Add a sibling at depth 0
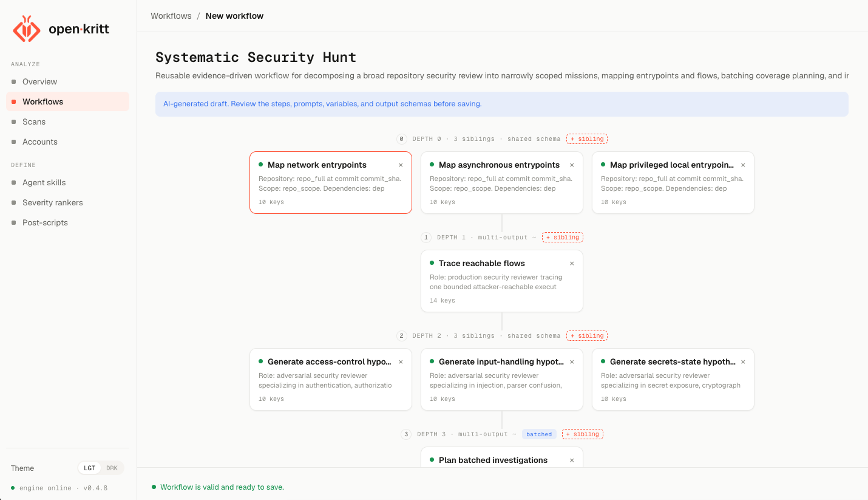 pos(587,139)
